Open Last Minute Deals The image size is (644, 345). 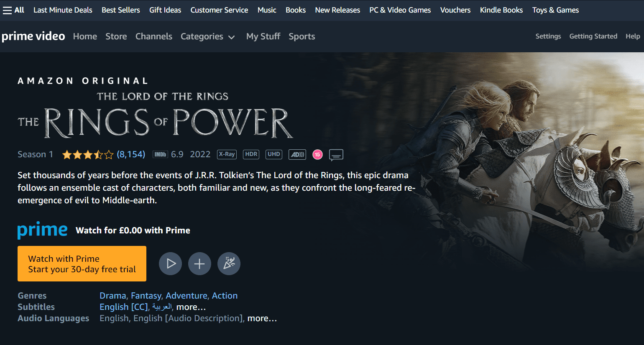[x=63, y=10]
